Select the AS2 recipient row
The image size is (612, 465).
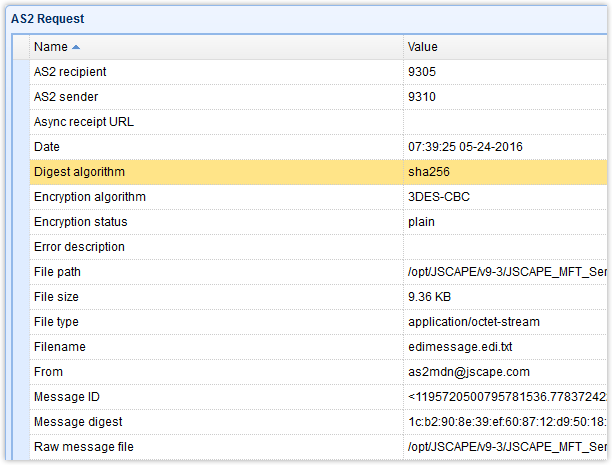70,72
